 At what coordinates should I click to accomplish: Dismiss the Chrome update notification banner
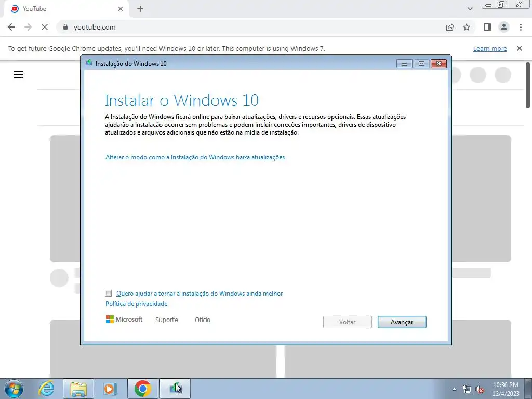click(519, 48)
